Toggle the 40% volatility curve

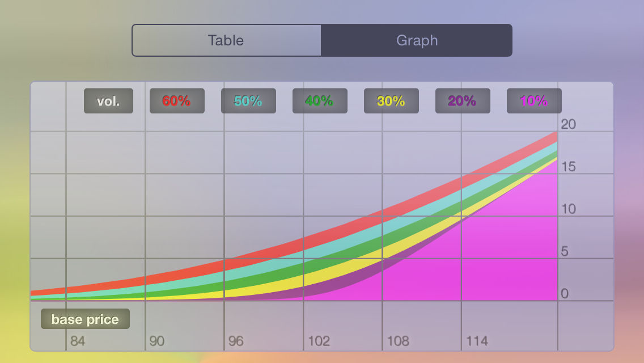tap(319, 100)
